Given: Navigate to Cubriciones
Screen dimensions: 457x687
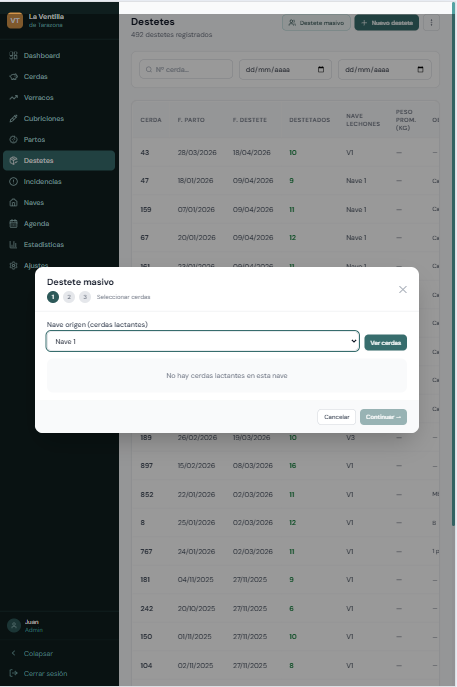Looking at the screenshot, I should [59, 119].
